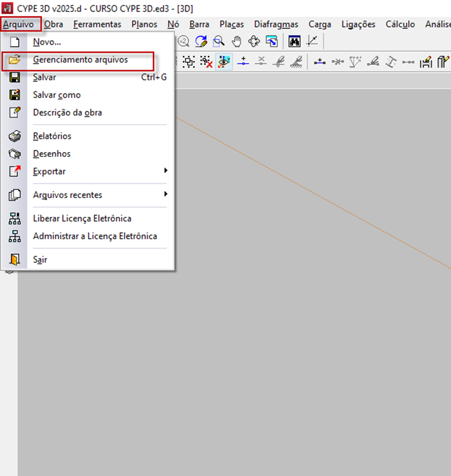Click the CYPE 3D app icon in title bar
This screenshot has height=476, width=451.
7,8
